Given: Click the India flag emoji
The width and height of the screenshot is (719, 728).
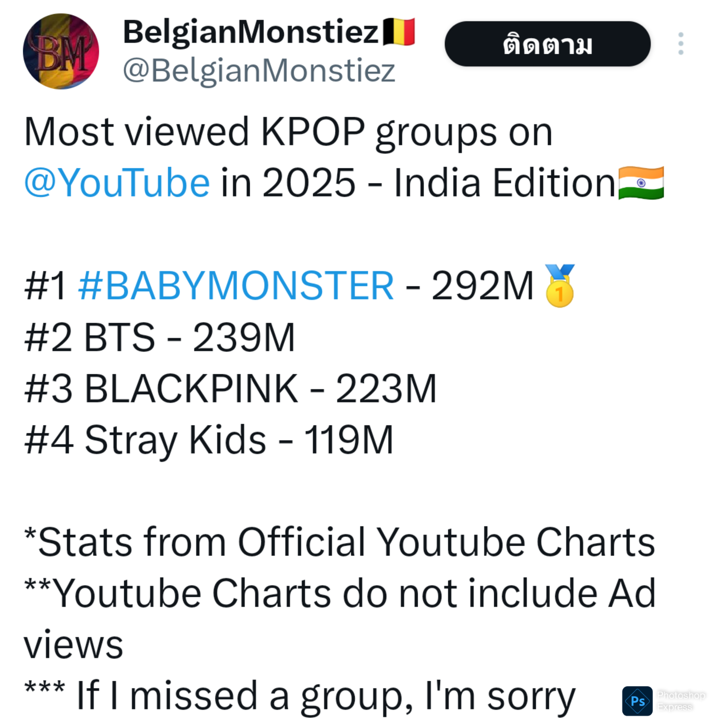Looking at the screenshot, I should click(x=641, y=183).
